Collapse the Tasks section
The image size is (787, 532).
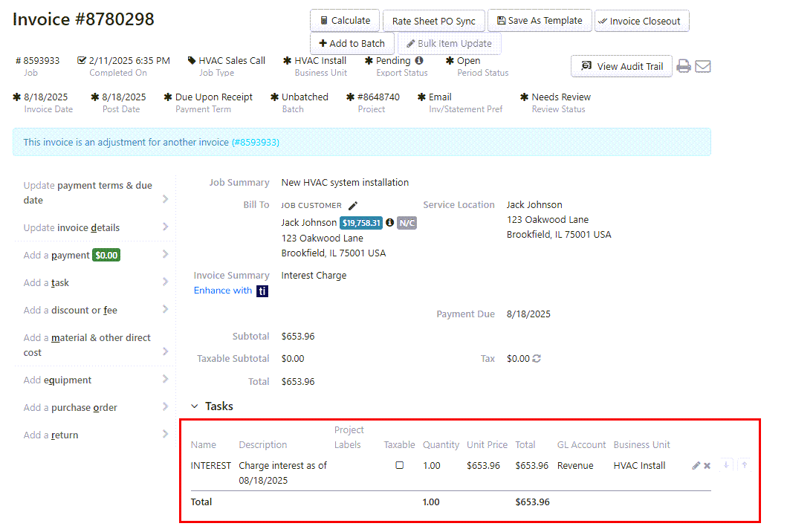pyautogui.click(x=195, y=406)
